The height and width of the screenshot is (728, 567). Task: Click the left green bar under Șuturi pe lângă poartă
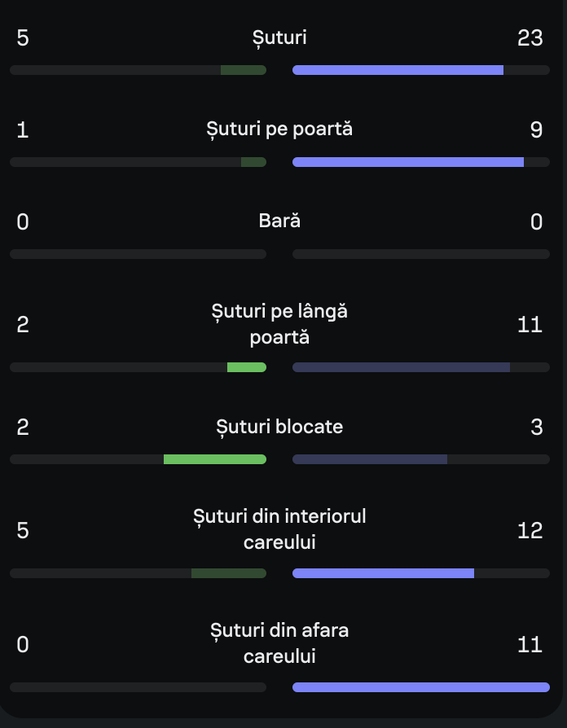(247, 367)
